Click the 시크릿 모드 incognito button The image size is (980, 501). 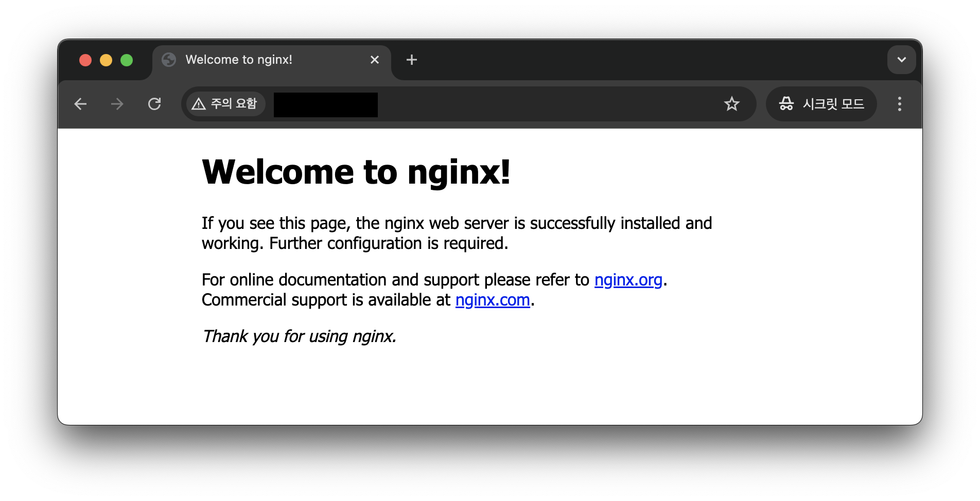tap(821, 104)
